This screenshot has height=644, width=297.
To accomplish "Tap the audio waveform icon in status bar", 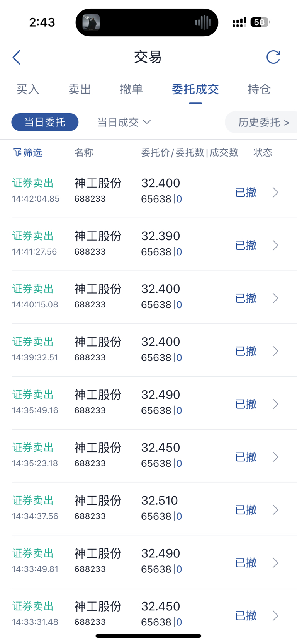I will pyautogui.click(x=203, y=22).
